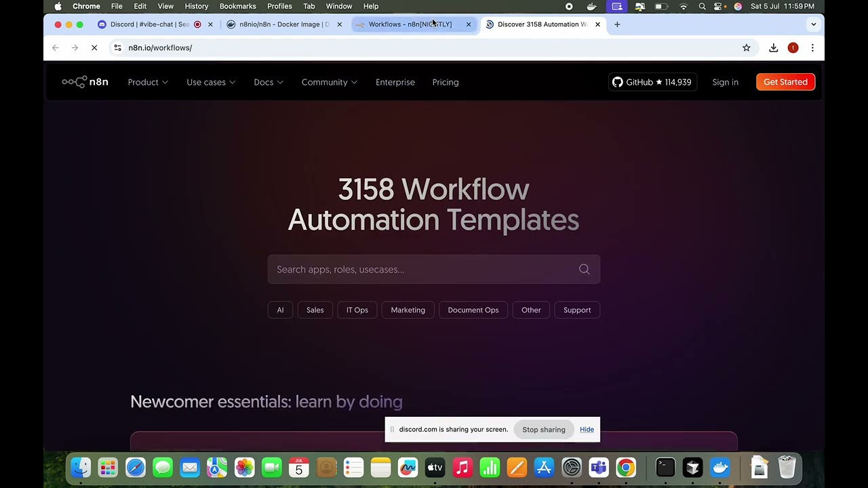
Task: Open the Bookmarks menu
Action: 238,6
